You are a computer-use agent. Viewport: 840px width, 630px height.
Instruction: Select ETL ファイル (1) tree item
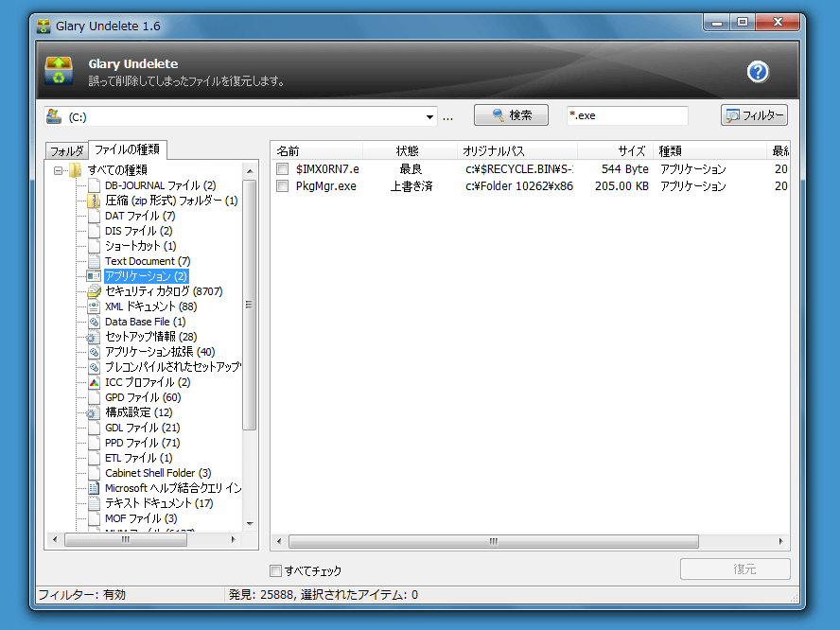[138, 458]
